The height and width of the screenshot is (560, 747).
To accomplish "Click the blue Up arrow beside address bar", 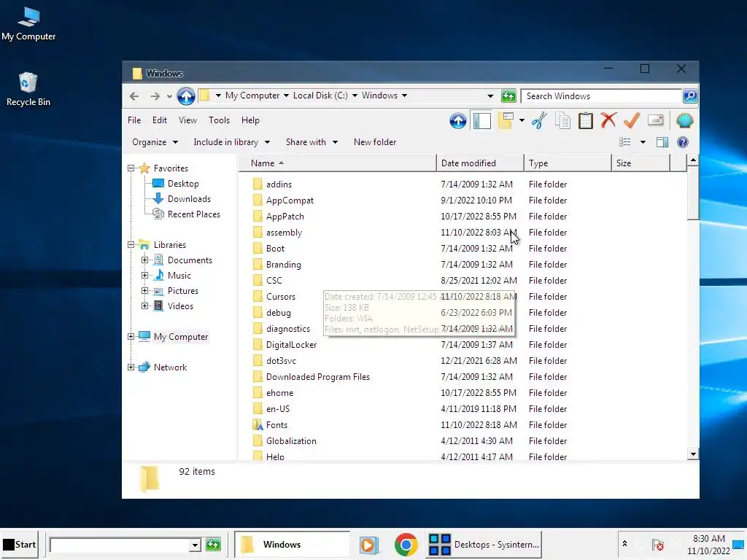I will pyautogui.click(x=186, y=96).
